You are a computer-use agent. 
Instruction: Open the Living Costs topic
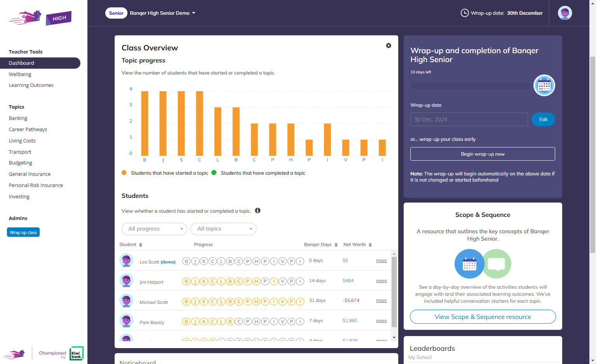click(x=22, y=140)
